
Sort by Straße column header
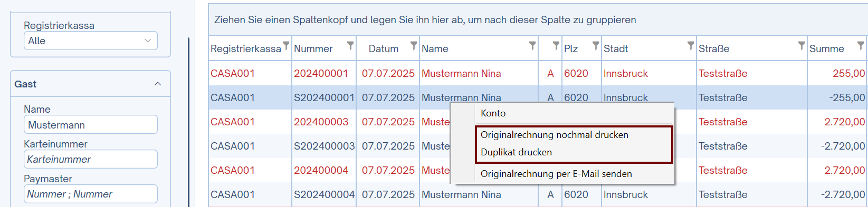(x=714, y=48)
